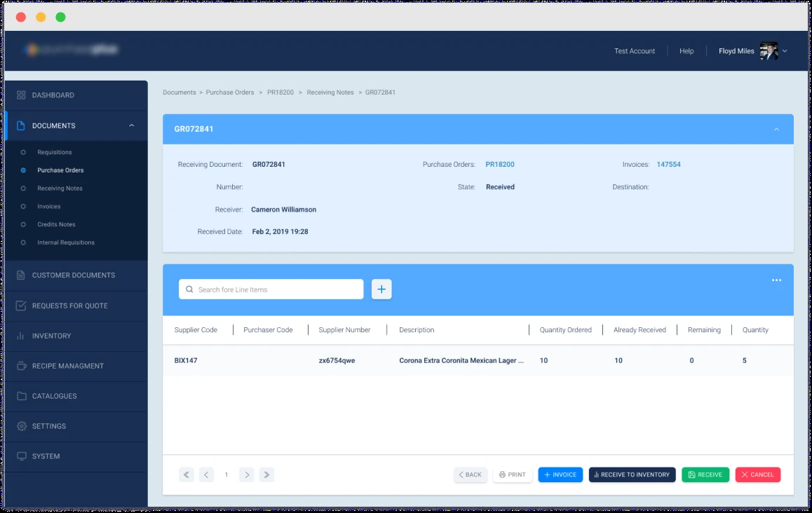The height and width of the screenshot is (513, 812).
Task: Open the three-dots menu on line items panel
Action: pos(776,280)
